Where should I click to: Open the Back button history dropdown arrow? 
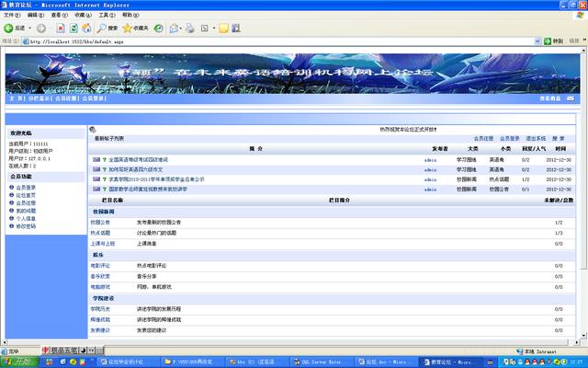tap(30, 29)
